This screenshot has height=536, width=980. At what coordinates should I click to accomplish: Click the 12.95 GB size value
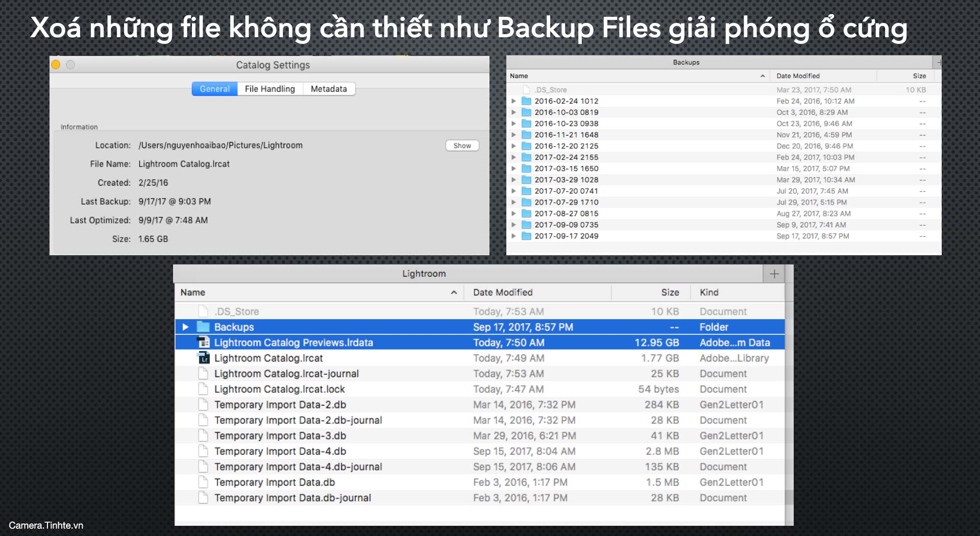point(656,343)
